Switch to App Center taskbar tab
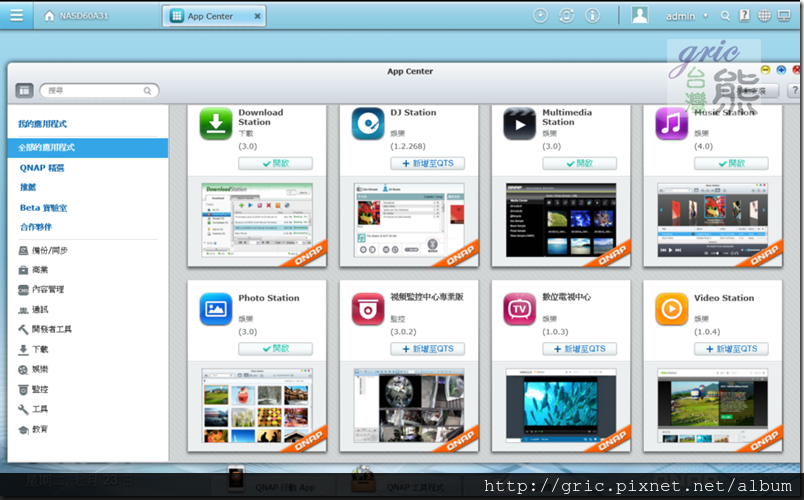The image size is (804, 500). click(x=214, y=16)
